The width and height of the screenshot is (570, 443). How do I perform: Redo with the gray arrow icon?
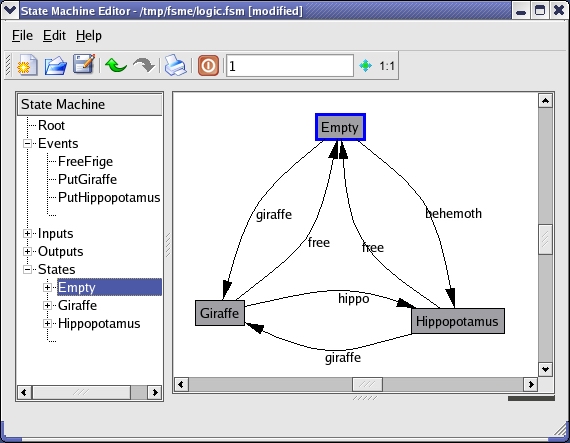click(x=144, y=65)
